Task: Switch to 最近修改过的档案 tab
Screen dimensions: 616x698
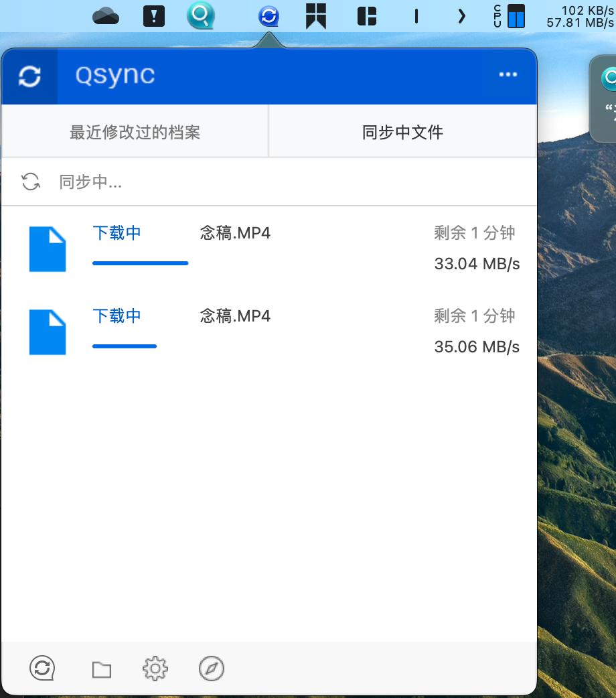Action: point(133,131)
